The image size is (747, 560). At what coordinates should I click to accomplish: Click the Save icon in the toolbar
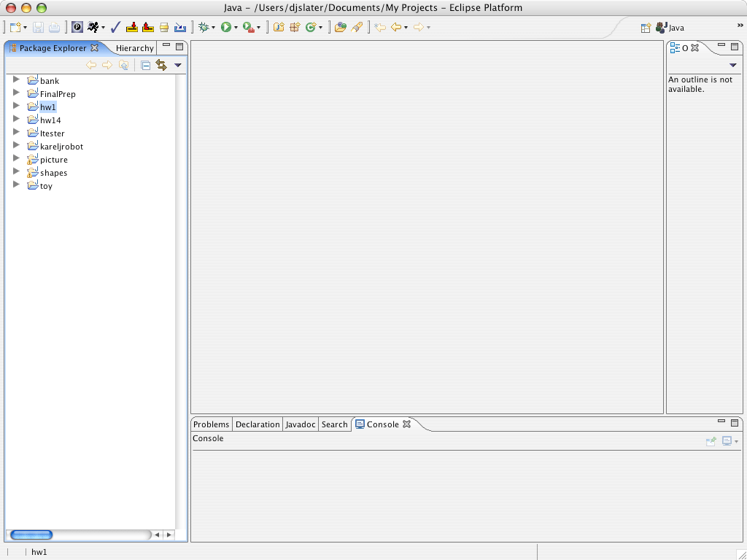(x=38, y=27)
